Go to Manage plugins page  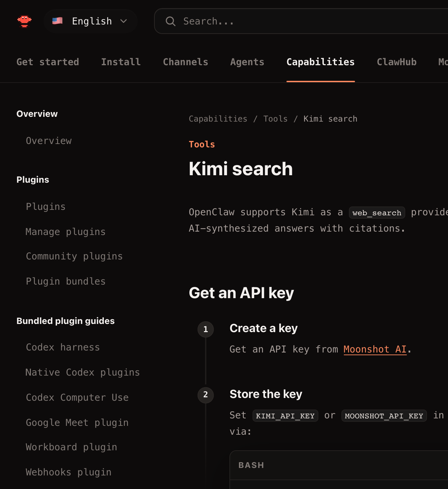(66, 232)
